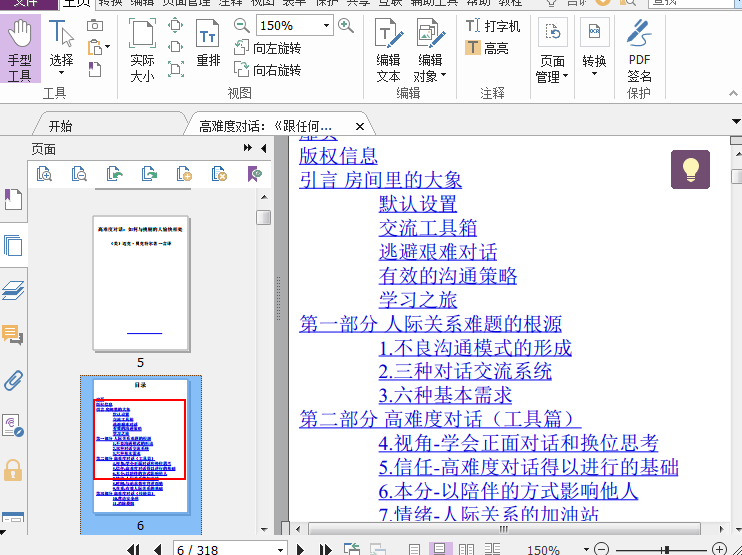
Task: Click the Fit Visible icon
Action: pyautogui.click(x=176, y=70)
